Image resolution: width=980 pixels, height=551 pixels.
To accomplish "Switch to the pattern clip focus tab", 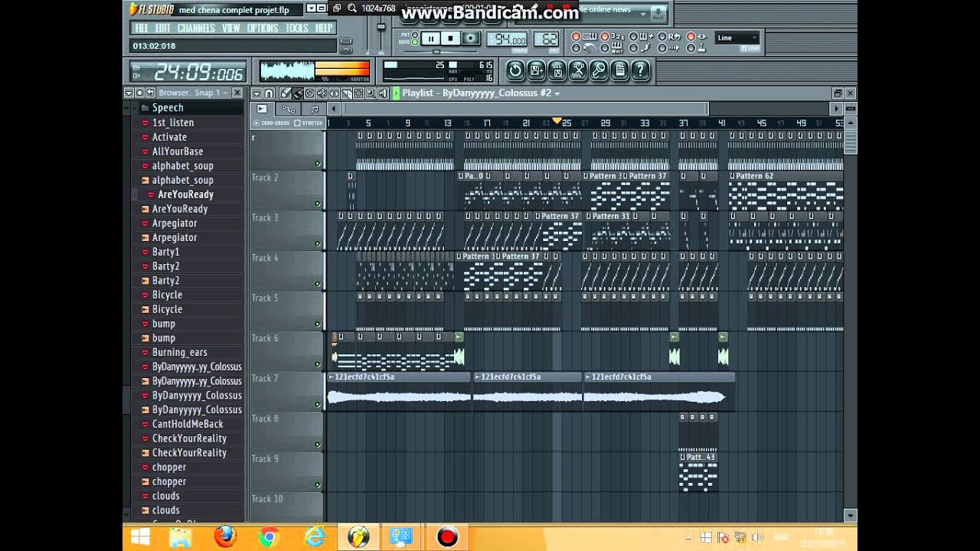I will pyautogui.click(x=315, y=109).
